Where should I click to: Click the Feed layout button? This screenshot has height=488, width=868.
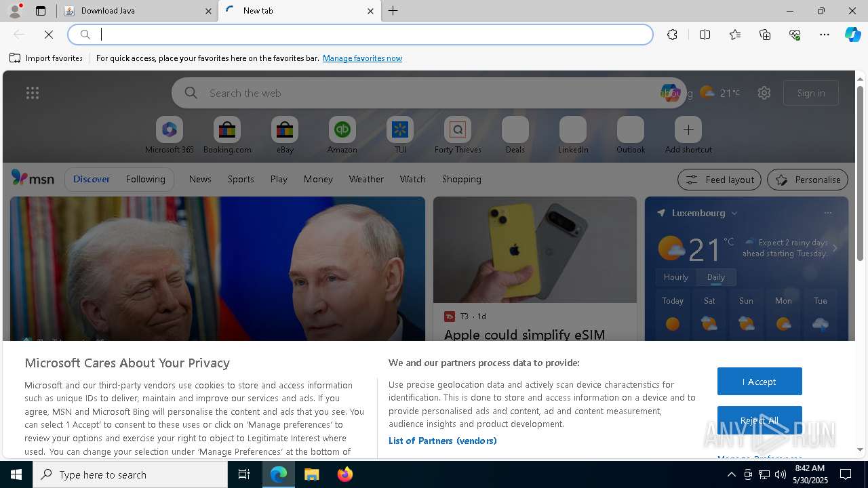[719, 180]
